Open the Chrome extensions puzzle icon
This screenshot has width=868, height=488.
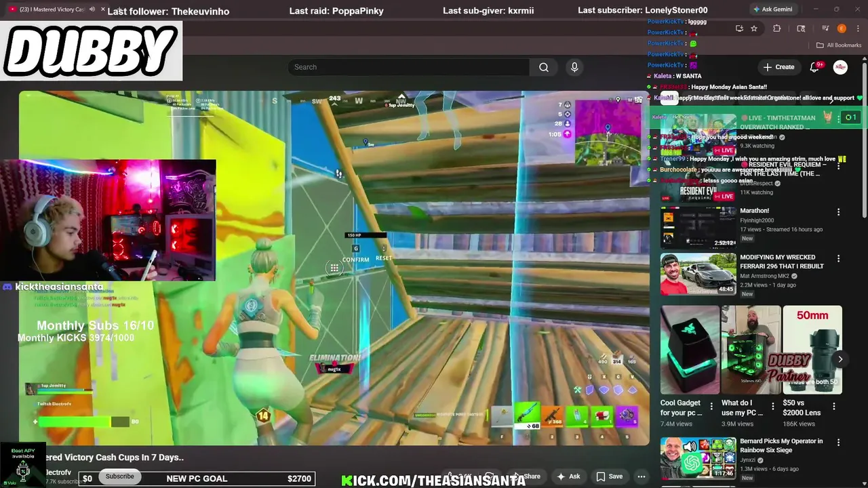(x=777, y=28)
